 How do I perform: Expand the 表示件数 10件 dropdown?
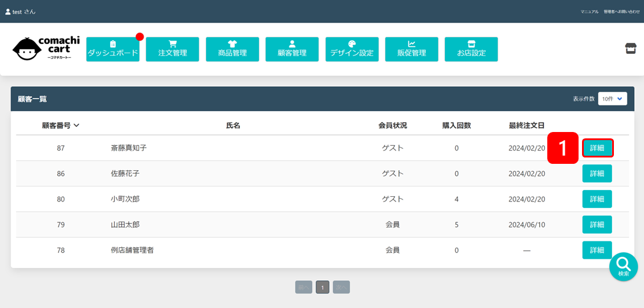pyautogui.click(x=612, y=98)
